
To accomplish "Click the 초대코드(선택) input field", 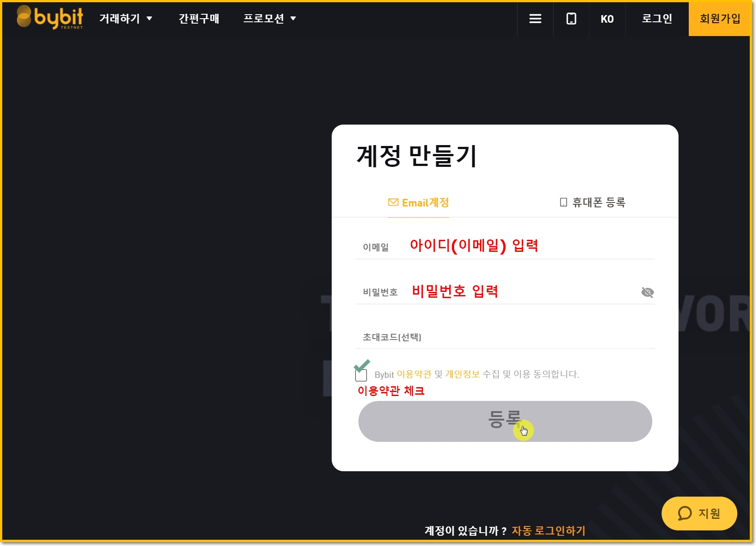I will point(490,337).
